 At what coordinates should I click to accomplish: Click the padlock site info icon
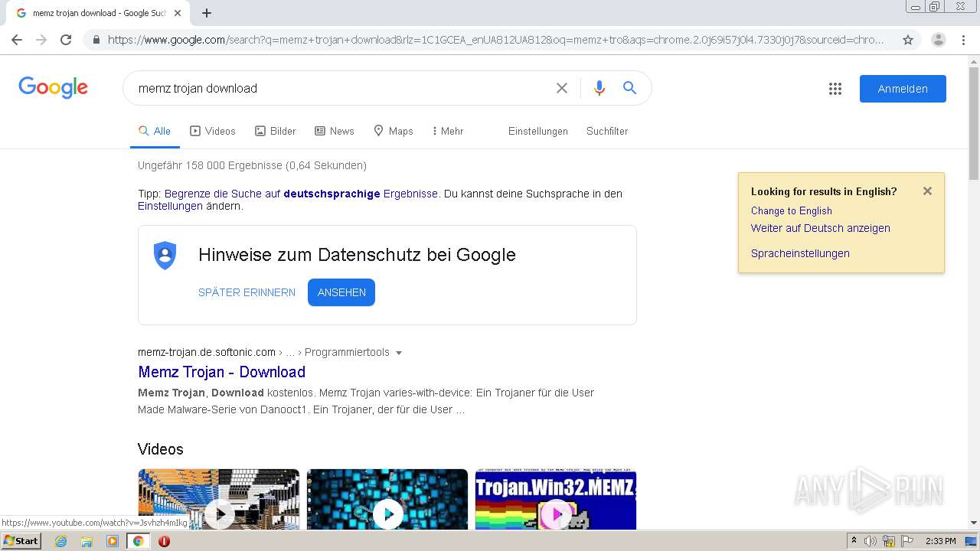pos(96,40)
